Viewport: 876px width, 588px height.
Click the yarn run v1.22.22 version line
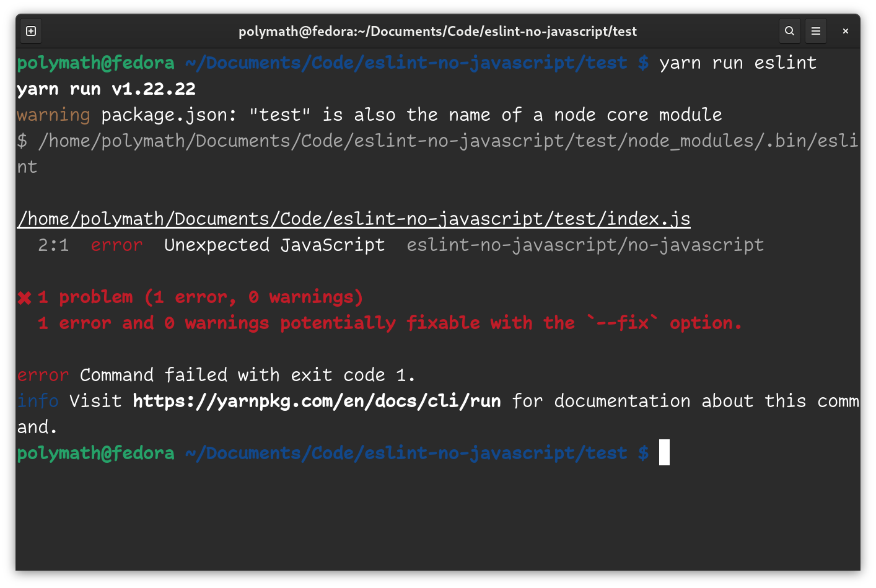click(105, 88)
